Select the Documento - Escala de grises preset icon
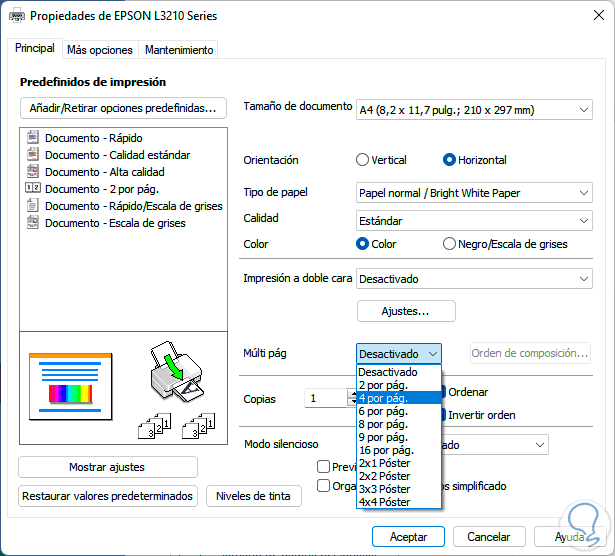 click(x=33, y=222)
